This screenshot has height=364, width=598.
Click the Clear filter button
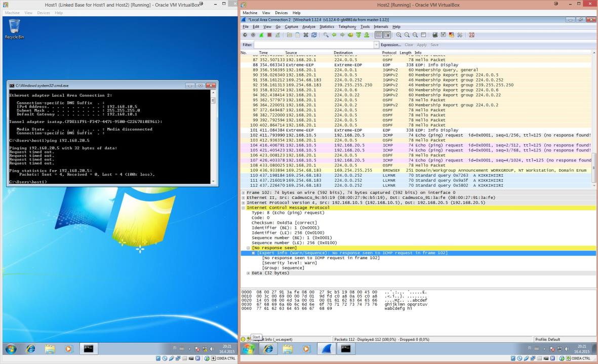pyautogui.click(x=409, y=45)
